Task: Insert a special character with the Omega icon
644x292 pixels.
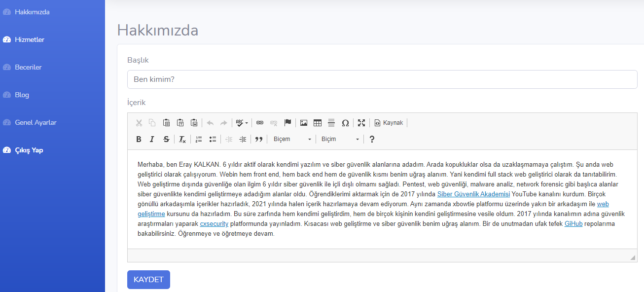Action: click(x=345, y=122)
